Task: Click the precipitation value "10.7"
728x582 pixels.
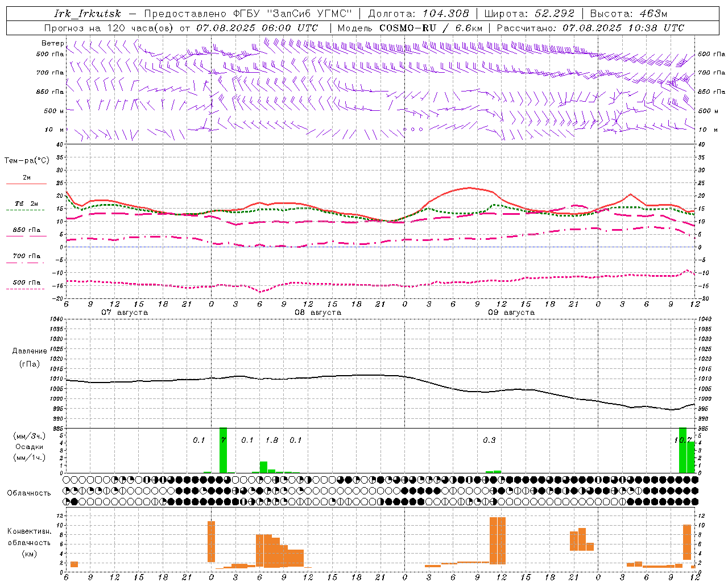Action: [x=682, y=440]
